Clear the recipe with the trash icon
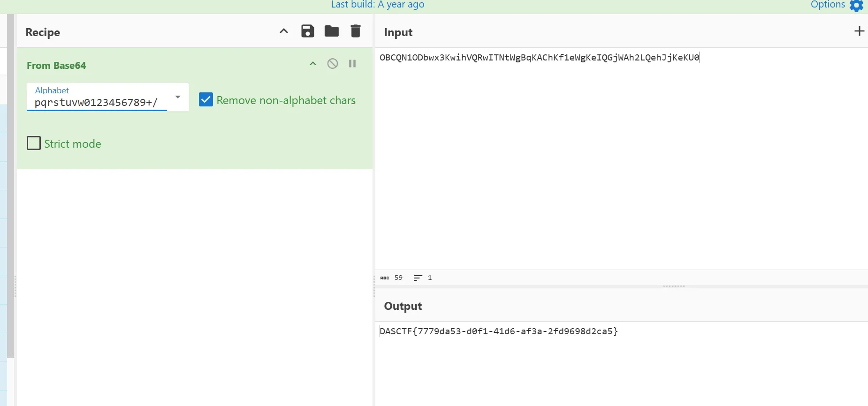The width and height of the screenshot is (868, 406). 356,31
